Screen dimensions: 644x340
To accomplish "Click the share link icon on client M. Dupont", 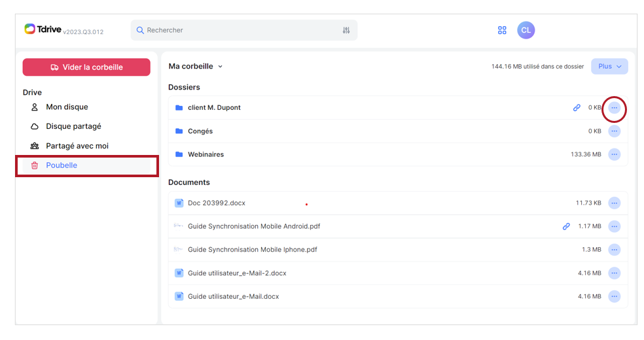I will coord(577,108).
